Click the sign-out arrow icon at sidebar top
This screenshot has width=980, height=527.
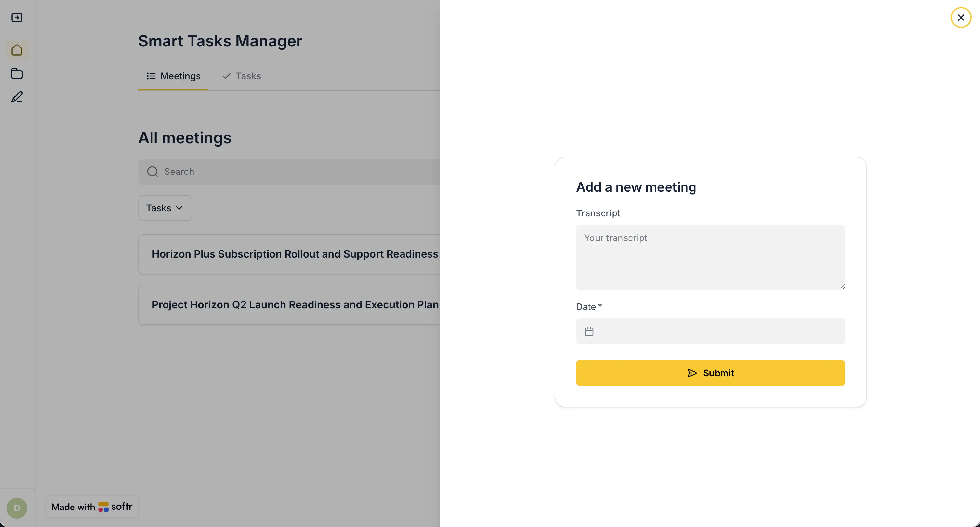pyautogui.click(x=17, y=18)
